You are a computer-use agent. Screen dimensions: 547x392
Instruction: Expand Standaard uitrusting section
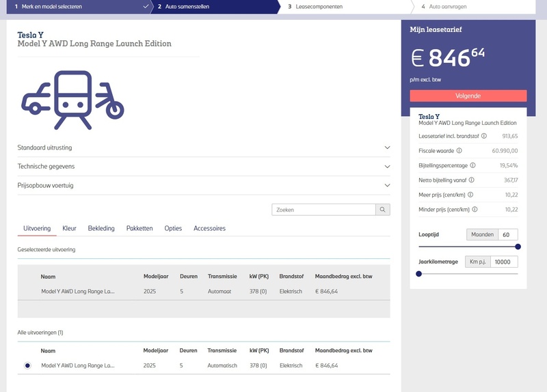coord(204,148)
